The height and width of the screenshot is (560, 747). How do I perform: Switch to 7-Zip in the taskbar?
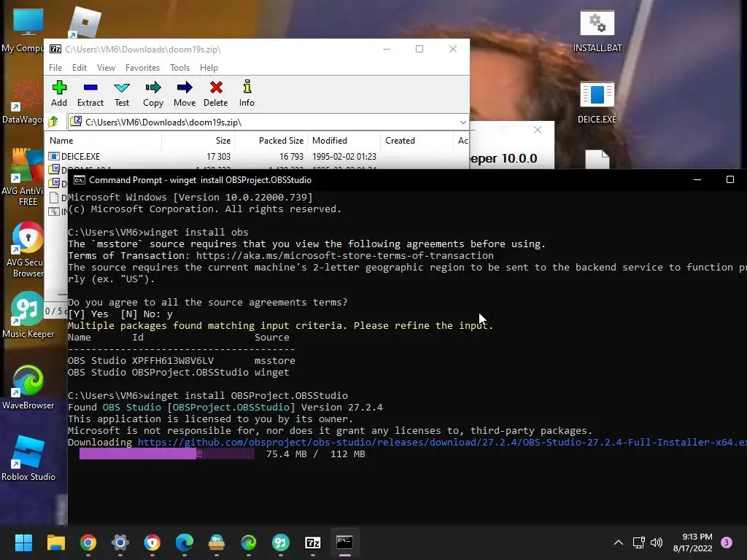click(x=312, y=542)
